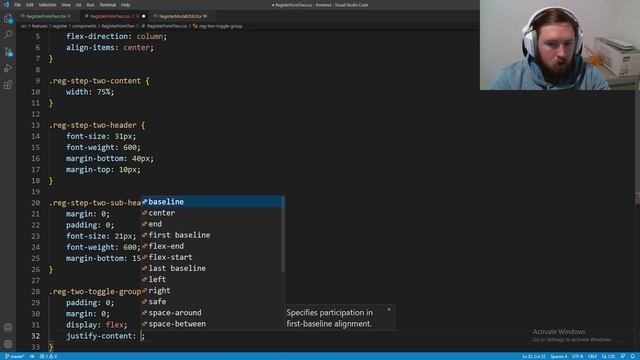Click the unsaved dot on RegisterFormTwo.css tab
Screen dimensions: 640x360
click(144, 16)
